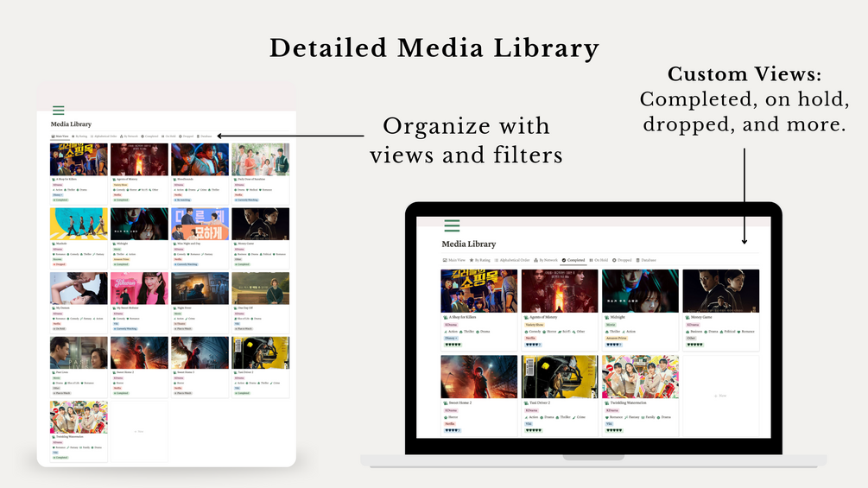Click the page icon next to Sweet Home 2 on the laptop
Screen dimensions: 868x488
446,402
